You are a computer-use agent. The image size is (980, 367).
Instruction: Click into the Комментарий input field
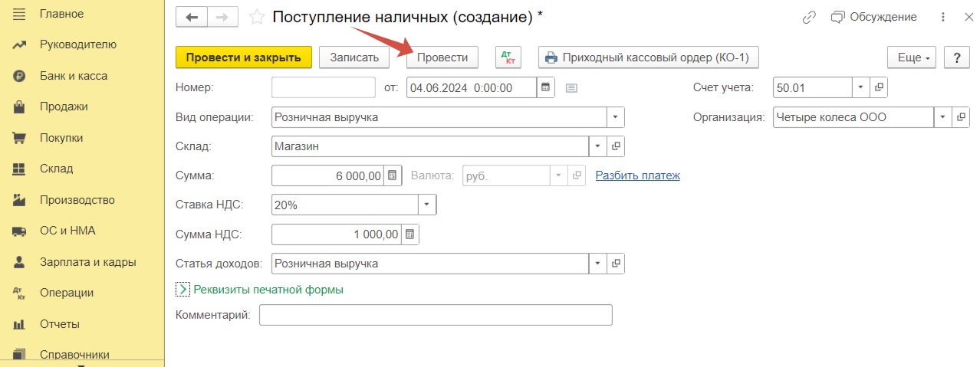coord(436,315)
